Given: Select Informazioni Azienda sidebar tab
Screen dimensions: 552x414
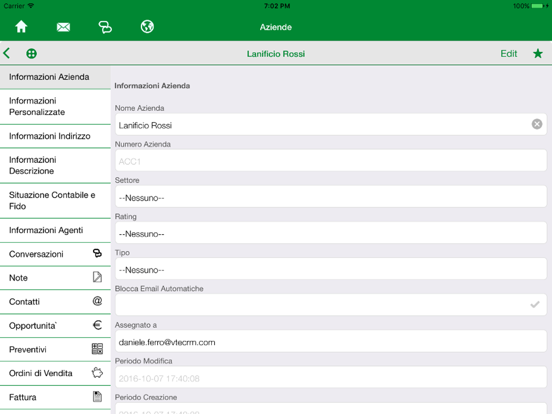Looking at the screenshot, I should coord(55,77).
